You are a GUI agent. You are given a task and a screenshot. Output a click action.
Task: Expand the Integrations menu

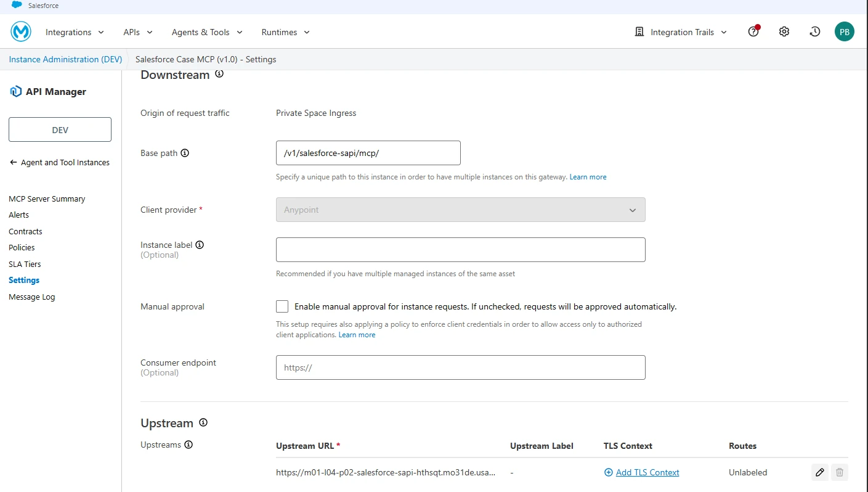pyautogui.click(x=75, y=32)
